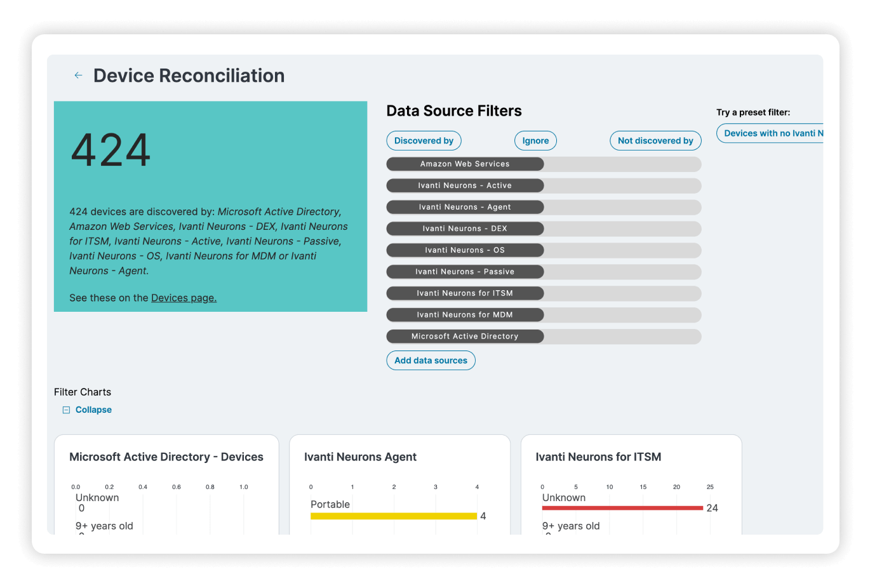Select the Ignore column button

pyautogui.click(x=535, y=141)
